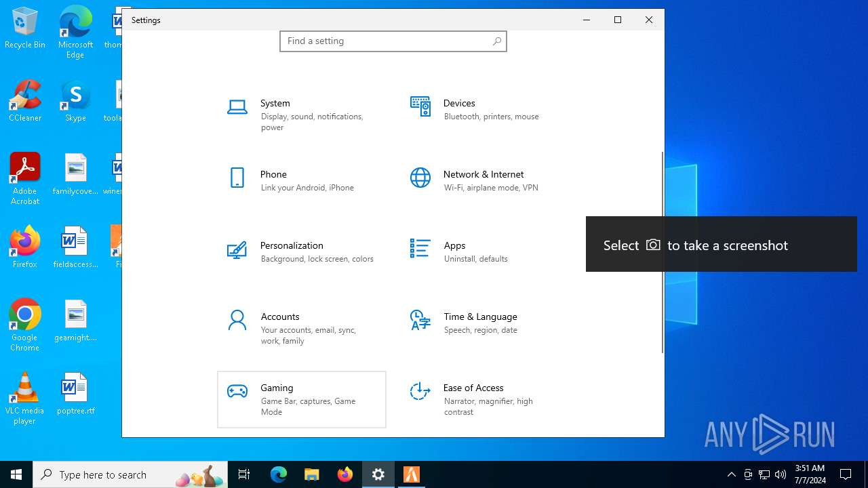Open the volume control in system tray

(781, 474)
